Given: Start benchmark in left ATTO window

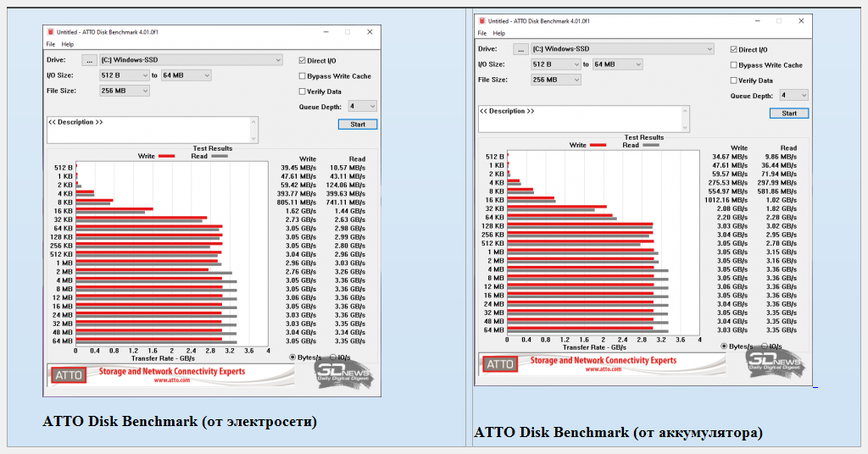Looking at the screenshot, I should [358, 125].
